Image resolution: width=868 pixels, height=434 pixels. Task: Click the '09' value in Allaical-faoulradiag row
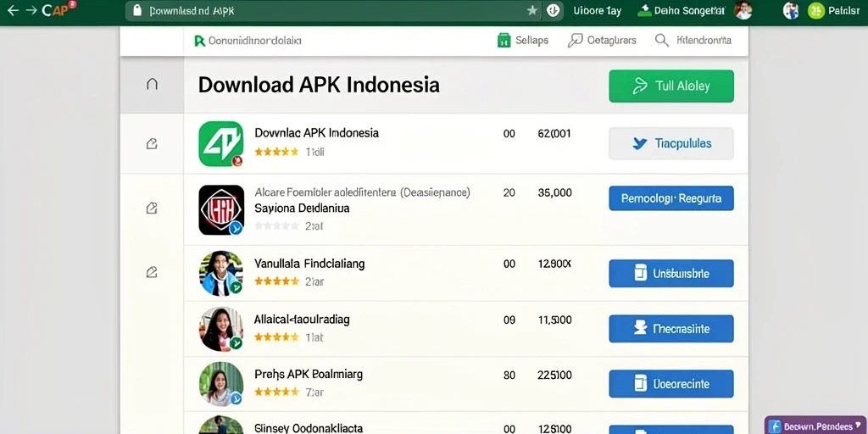(x=509, y=320)
